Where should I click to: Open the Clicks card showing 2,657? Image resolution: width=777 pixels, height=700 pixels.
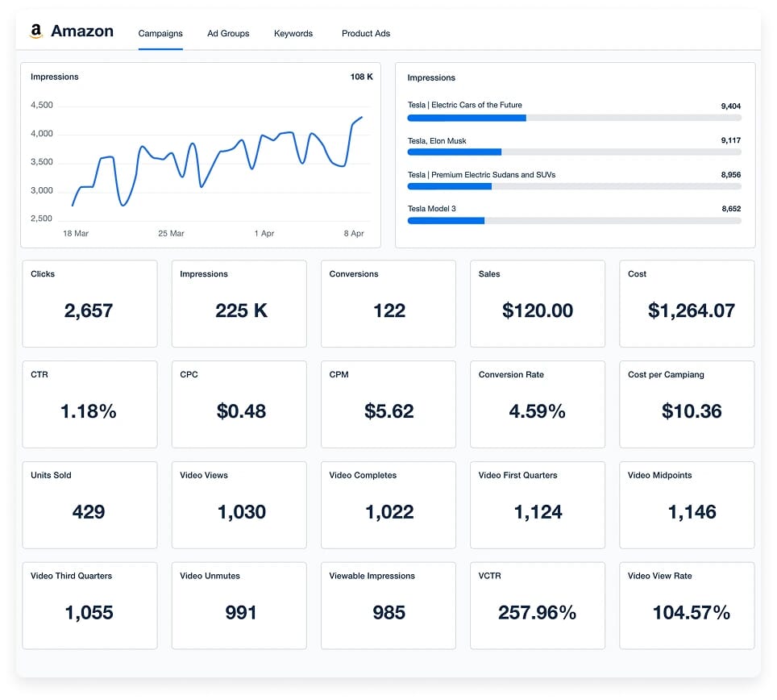coord(89,303)
